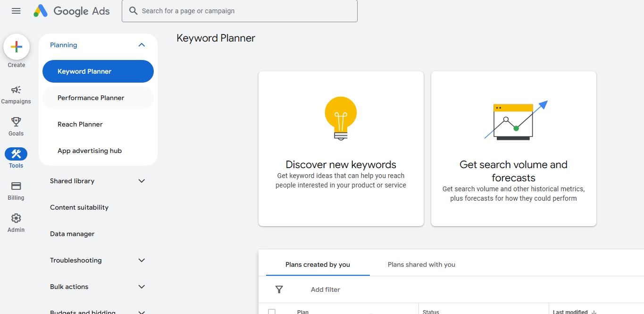Click the lightbulb Discover keywords illustration
This screenshot has width=644, height=314.
click(341, 118)
